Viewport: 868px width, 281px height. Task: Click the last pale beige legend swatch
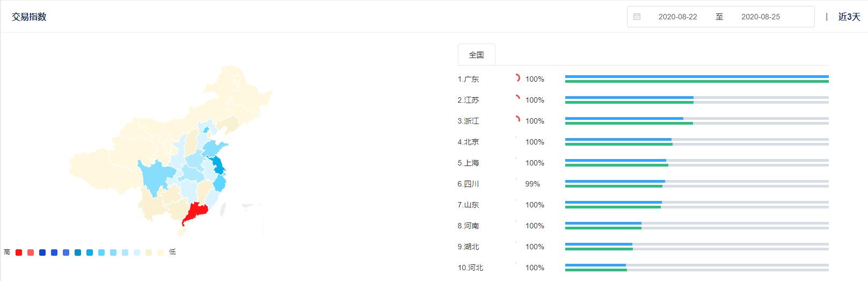pos(161,252)
